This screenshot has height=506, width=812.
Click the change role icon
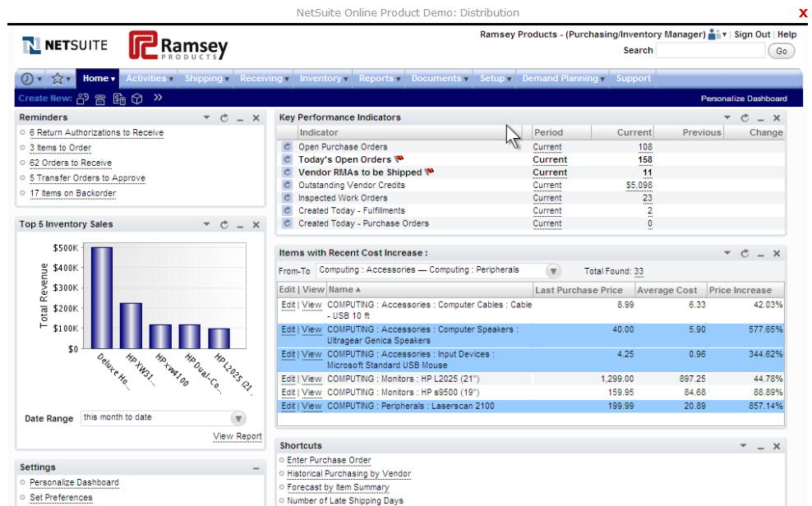[x=717, y=34]
